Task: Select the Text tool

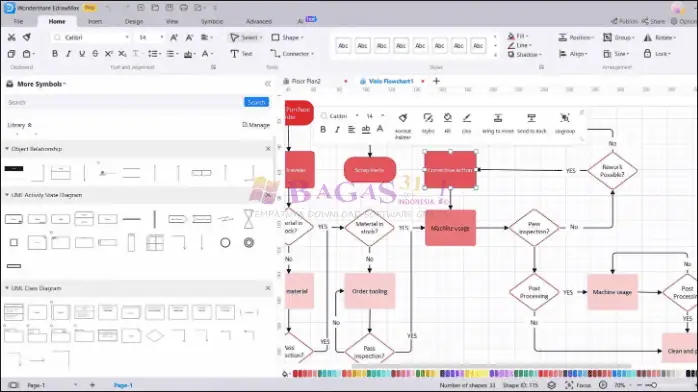Action: click(241, 54)
